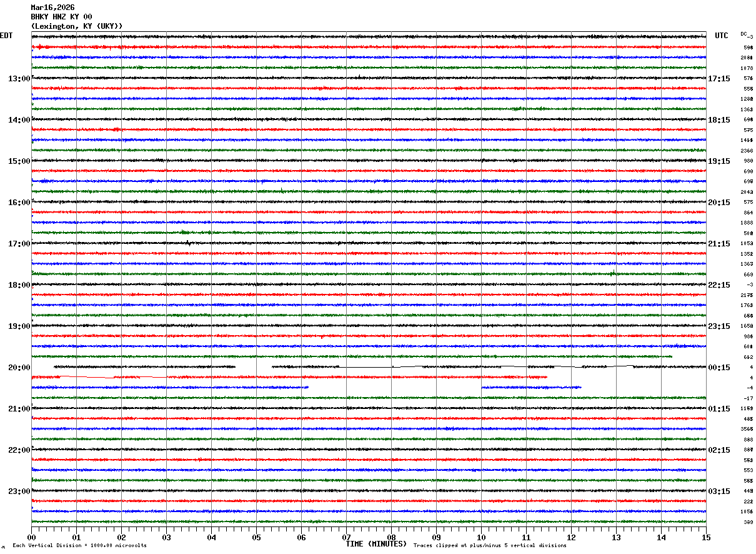Select the 17:00 EDT row label
Screen dimensions: 756x554
19,244
